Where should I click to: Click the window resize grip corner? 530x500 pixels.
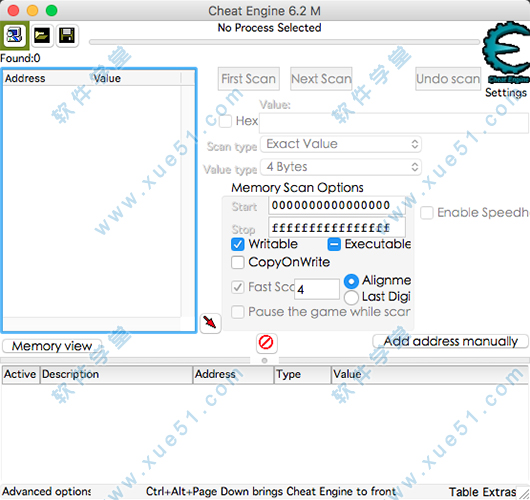coord(524,494)
